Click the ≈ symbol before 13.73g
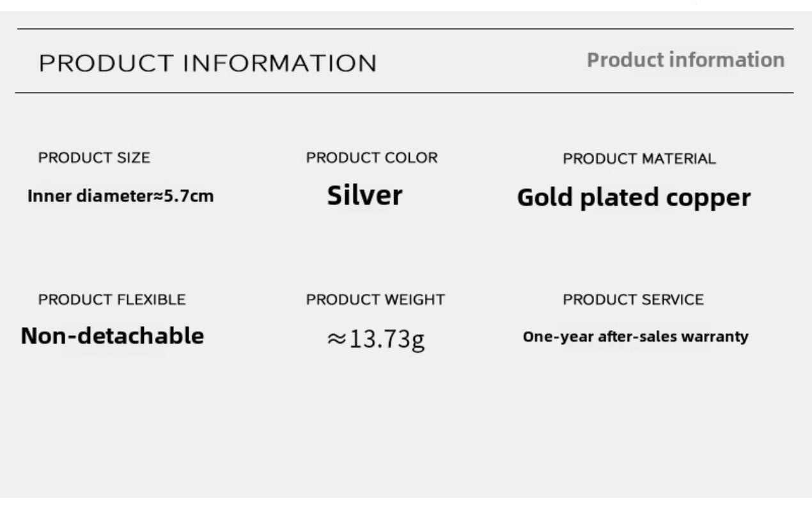 (x=336, y=340)
